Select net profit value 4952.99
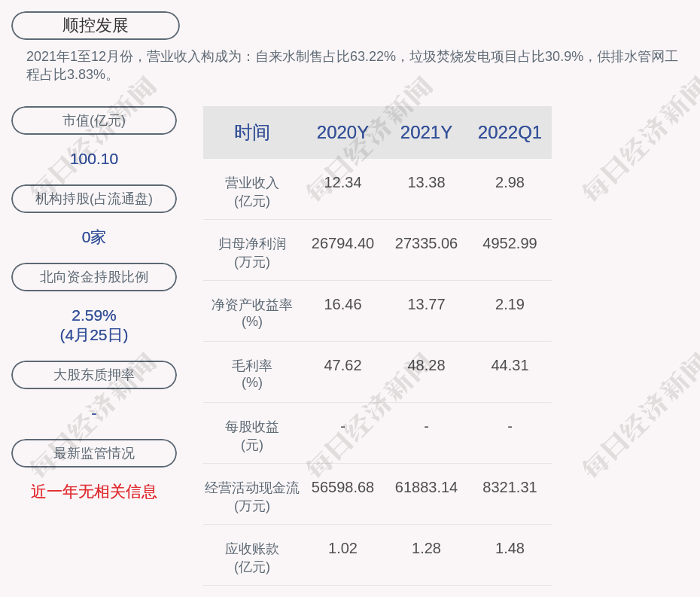Viewport: 700px width, 597px height. tap(510, 243)
